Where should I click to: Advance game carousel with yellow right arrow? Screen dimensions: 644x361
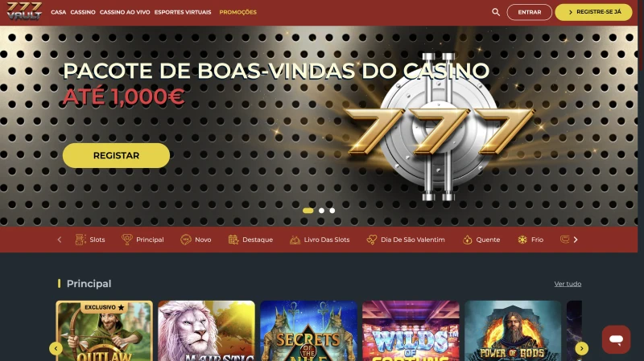(581, 348)
